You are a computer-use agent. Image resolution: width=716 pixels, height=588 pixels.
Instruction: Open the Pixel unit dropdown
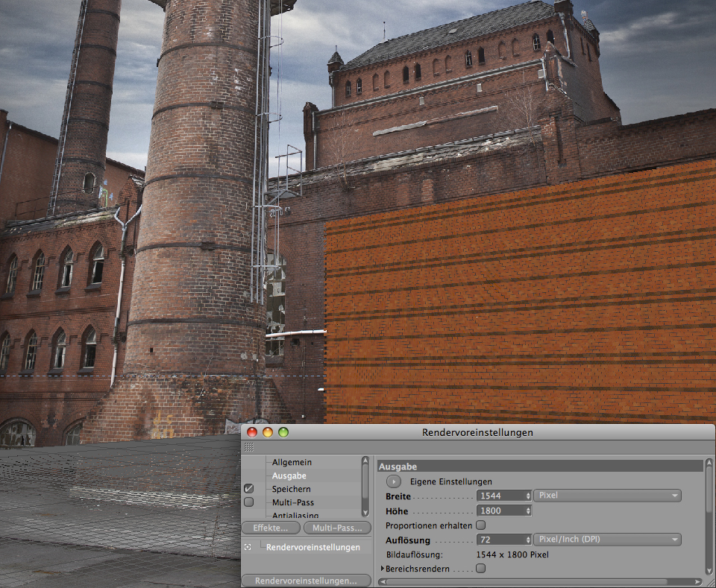(607, 496)
